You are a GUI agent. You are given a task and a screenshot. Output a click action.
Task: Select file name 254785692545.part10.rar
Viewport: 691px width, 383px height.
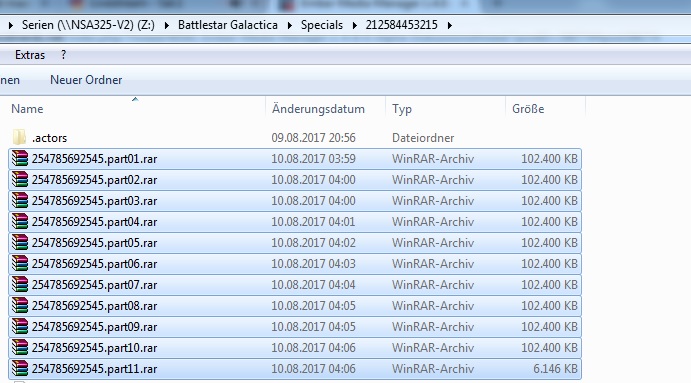[x=94, y=348]
